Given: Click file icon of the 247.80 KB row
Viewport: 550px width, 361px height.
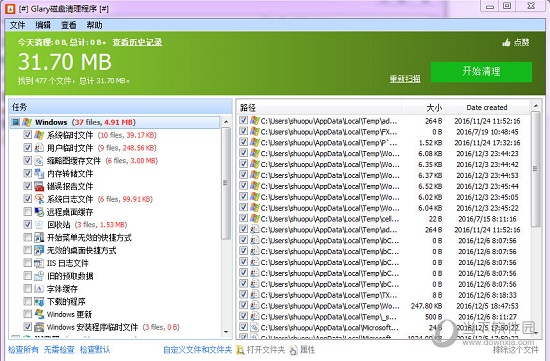Looking at the screenshot, I should (x=255, y=306).
